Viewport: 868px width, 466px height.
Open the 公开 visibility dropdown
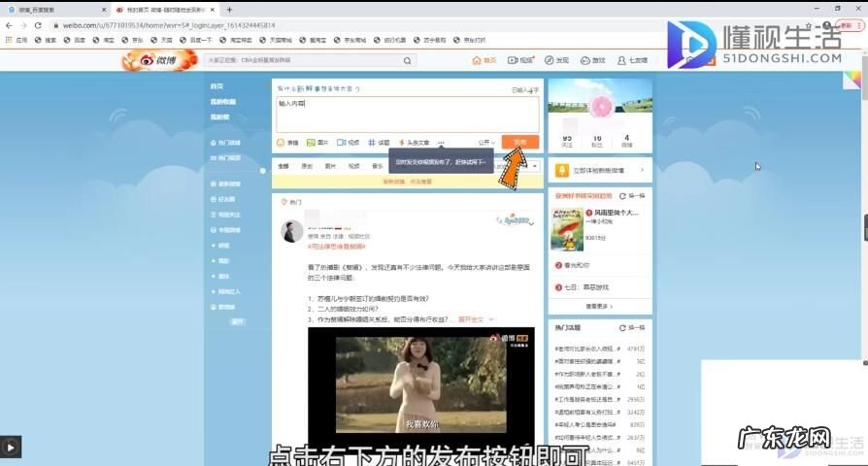[x=486, y=143]
